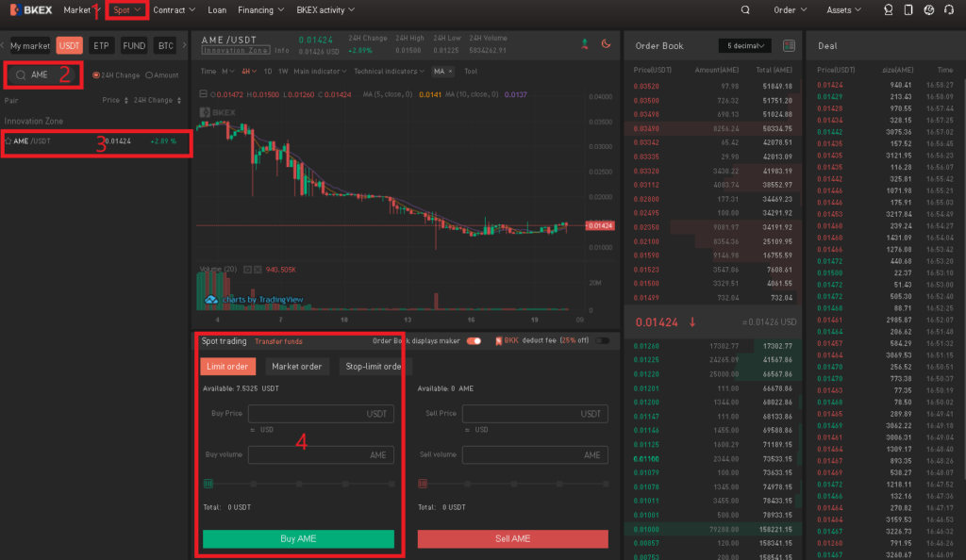This screenshot has width=966, height=560.
Task: Open the Market dropdown menu
Action: pos(81,9)
